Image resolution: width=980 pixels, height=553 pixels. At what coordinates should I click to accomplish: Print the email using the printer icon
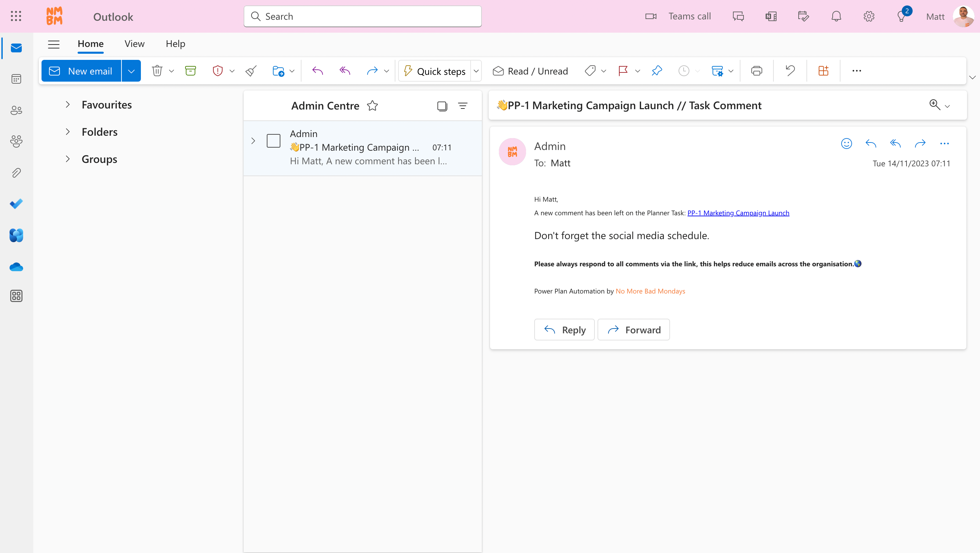756,71
